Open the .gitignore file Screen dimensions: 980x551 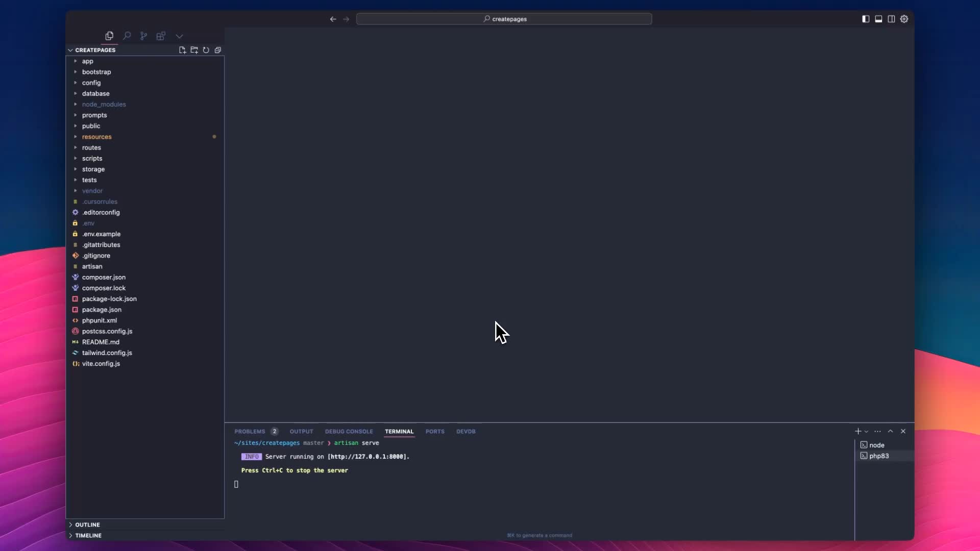[x=145, y=256]
